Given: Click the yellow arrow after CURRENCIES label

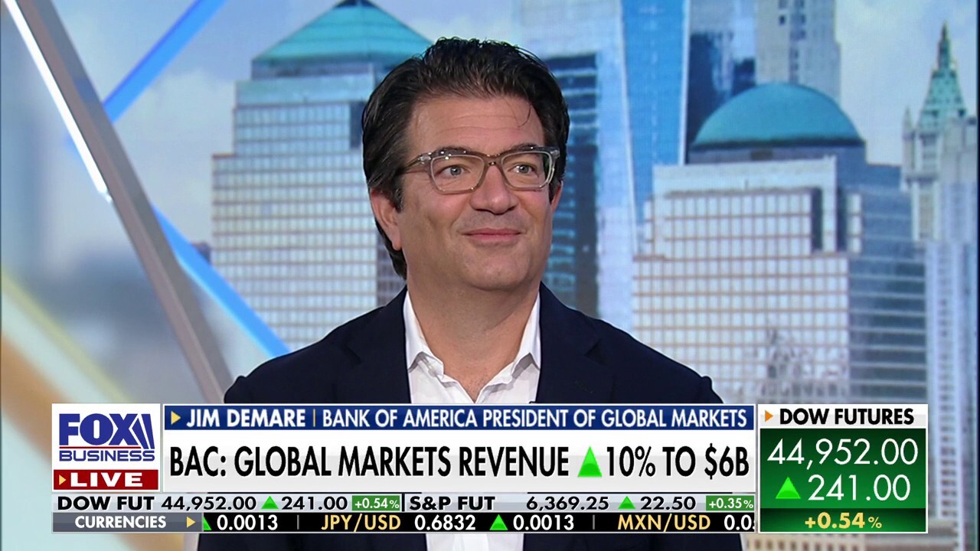Looking at the screenshot, I should click(191, 522).
